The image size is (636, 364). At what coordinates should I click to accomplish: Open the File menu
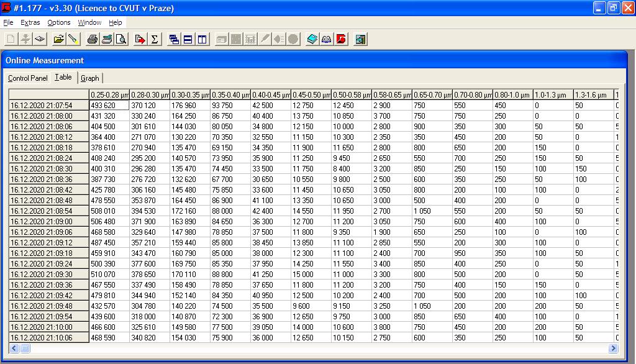point(8,23)
